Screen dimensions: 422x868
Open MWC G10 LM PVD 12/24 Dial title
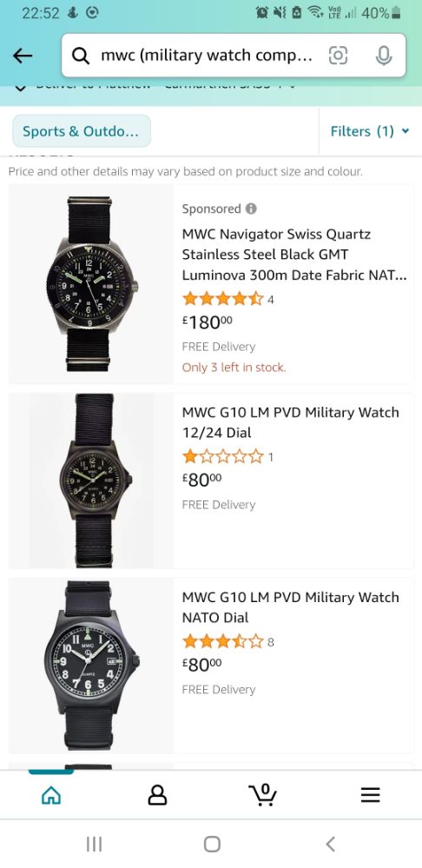(x=290, y=422)
